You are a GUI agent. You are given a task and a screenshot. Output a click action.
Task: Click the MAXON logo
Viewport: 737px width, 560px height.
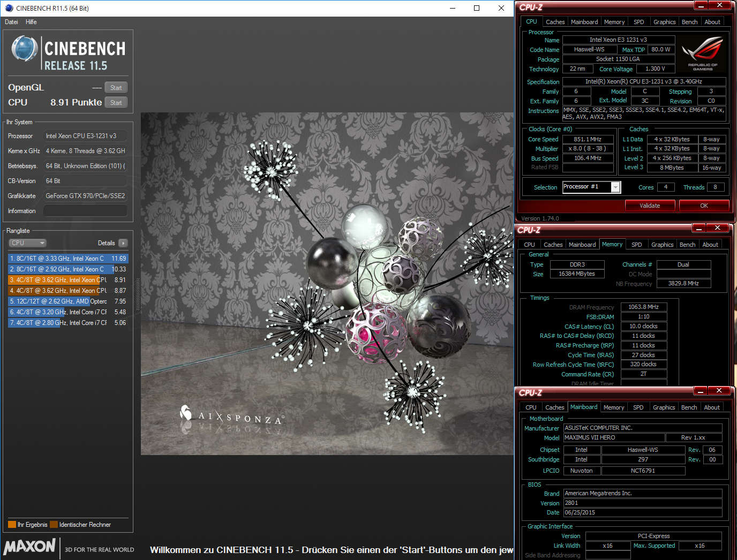[29, 547]
